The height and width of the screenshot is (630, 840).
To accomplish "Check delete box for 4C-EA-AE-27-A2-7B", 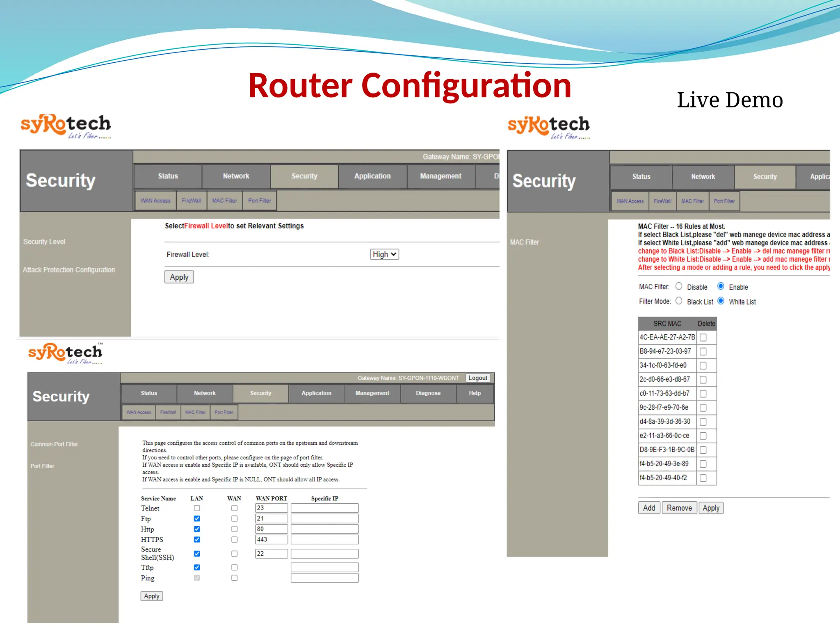I will tap(703, 338).
